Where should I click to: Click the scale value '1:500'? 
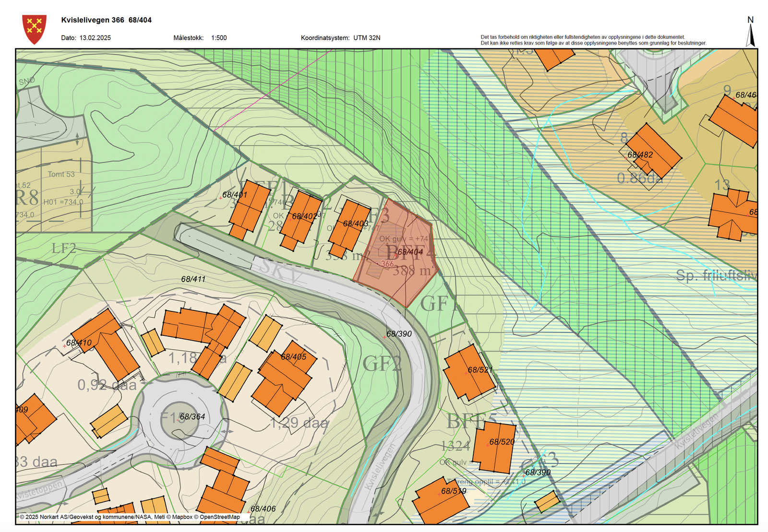click(219, 38)
